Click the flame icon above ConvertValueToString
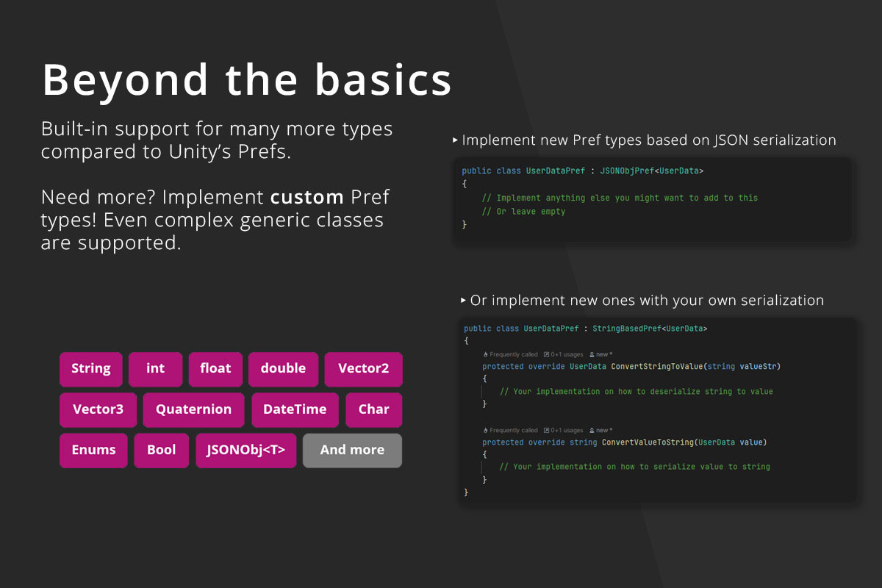 pos(486,431)
